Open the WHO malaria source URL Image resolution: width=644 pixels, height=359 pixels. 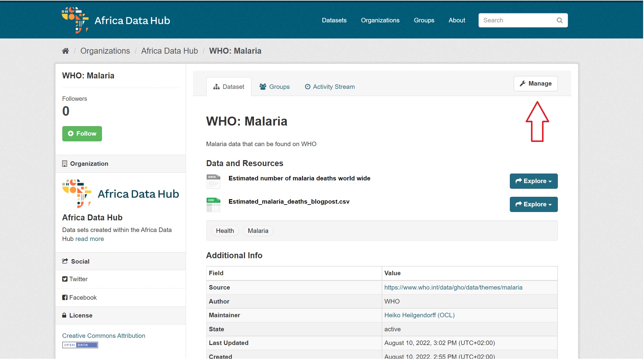(x=453, y=287)
